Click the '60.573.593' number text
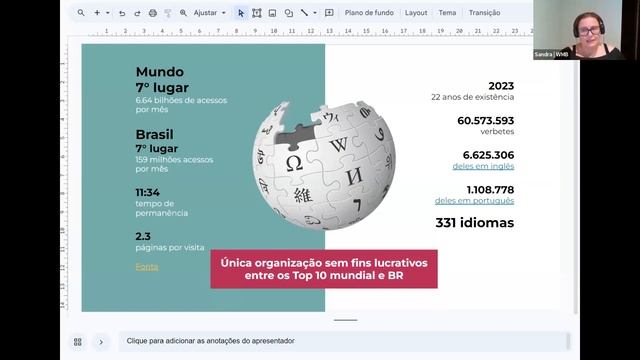 coord(486,121)
